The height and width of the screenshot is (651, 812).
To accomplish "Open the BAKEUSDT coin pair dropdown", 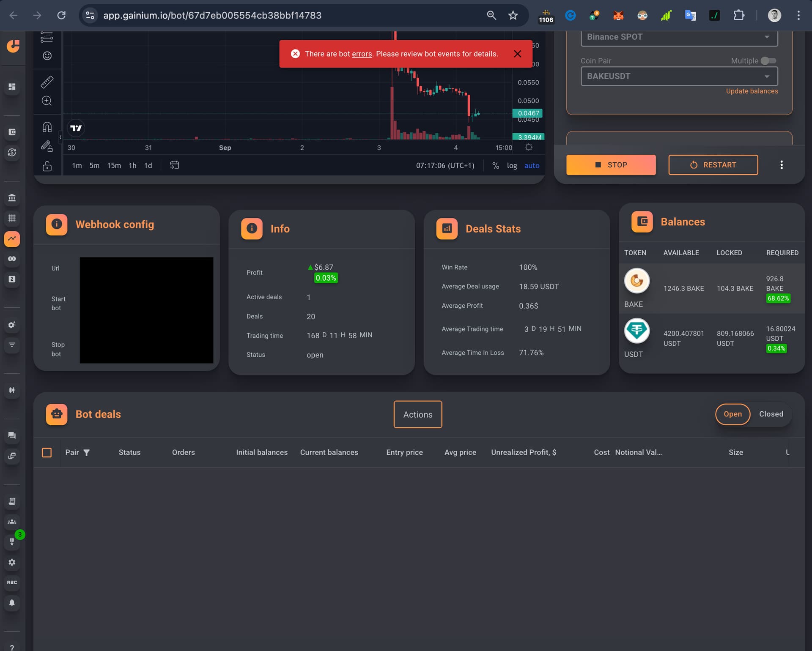I will [x=679, y=77].
